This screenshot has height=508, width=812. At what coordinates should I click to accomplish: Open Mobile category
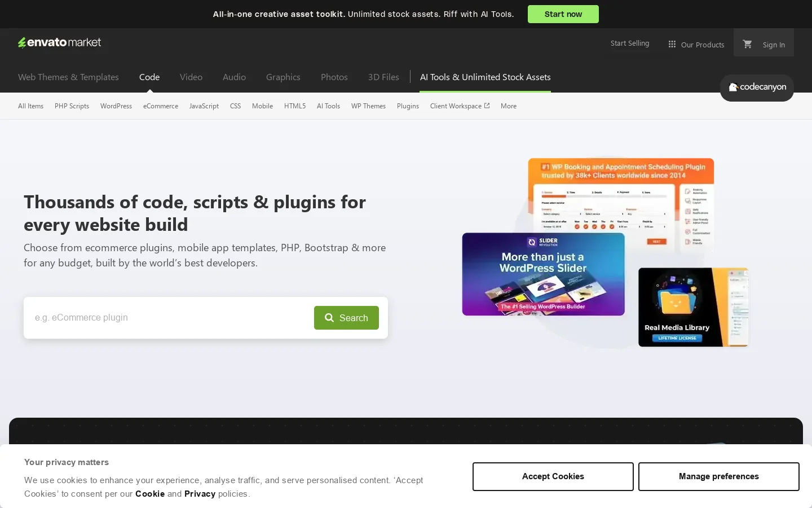(262, 106)
